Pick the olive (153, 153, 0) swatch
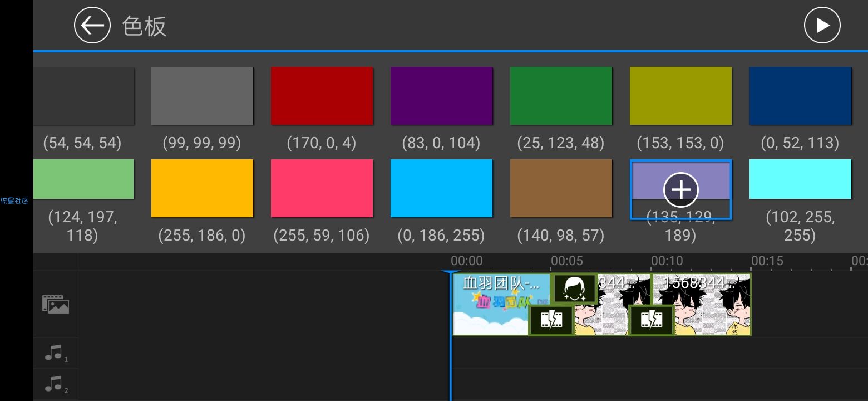Screen dimensions: 868x401 pyautogui.click(x=680, y=96)
